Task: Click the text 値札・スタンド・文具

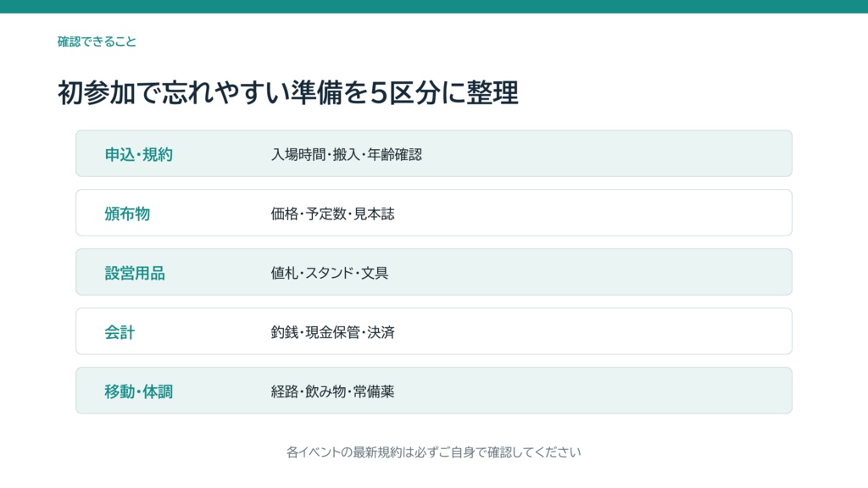Action: point(330,273)
